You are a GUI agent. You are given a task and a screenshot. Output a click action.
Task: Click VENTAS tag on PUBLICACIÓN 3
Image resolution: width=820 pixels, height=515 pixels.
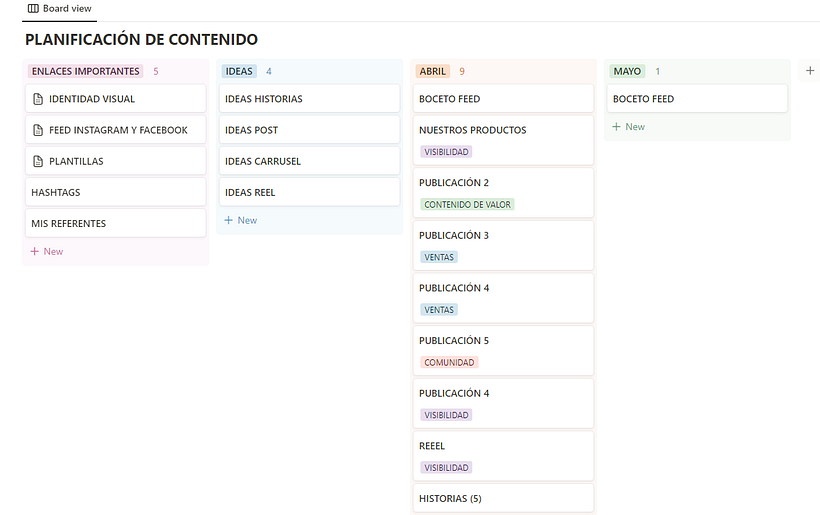coord(439,257)
